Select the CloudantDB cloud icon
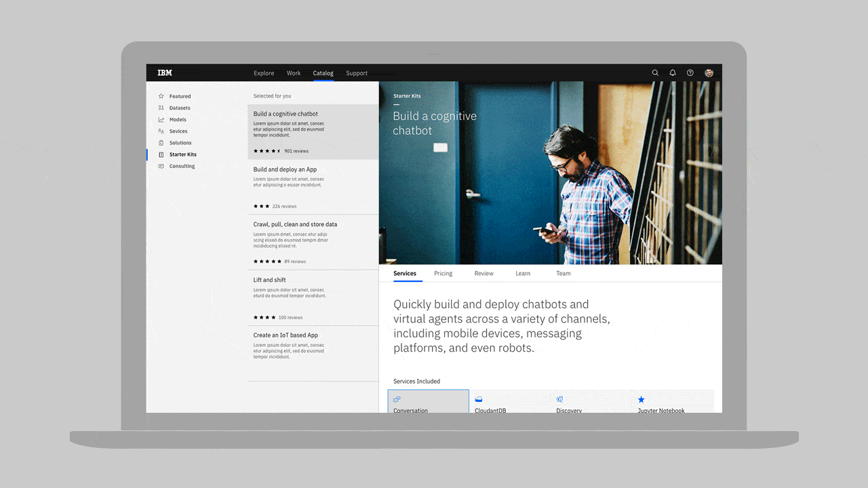This screenshot has width=868, height=488. tap(479, 399)
